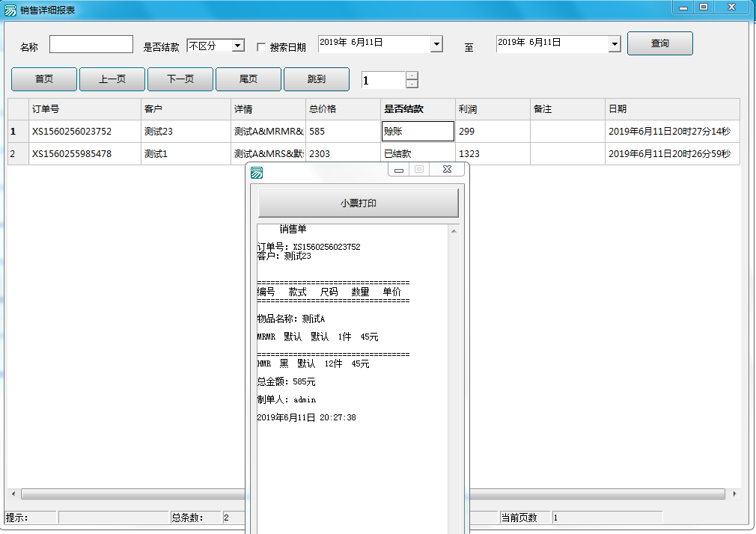Image resolution: width=756 pixels, height=534 pixels.
Task: Minimize the 销售详细报表 window
Action: pos(683,7)
